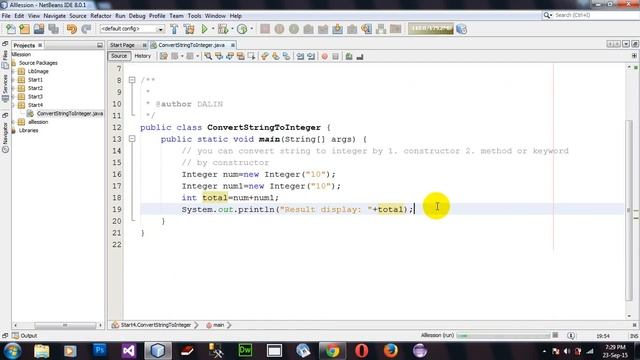The width and height of the screenshot is (640, 360).
Task: Collapse the main method fold at line 13
Action: click(132, 139)
